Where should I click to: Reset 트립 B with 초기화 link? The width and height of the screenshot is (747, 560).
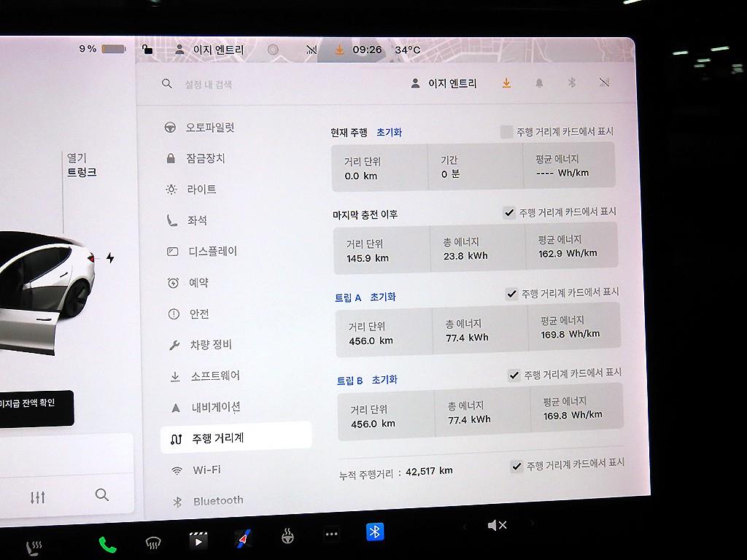tap(384, 380)
